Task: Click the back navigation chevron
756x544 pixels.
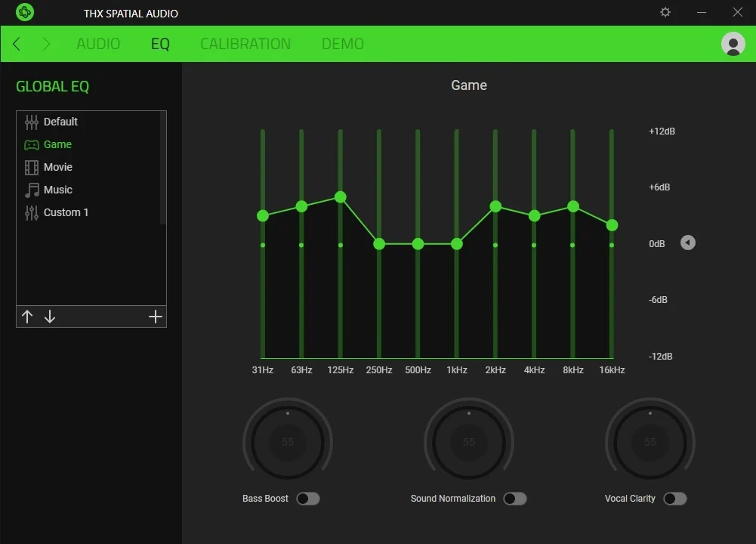Action: pos(15,44)
